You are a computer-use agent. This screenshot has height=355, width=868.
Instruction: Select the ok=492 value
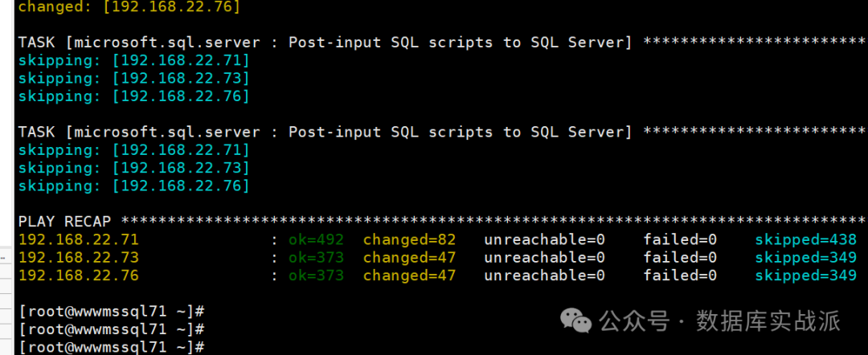coord(316,239)
